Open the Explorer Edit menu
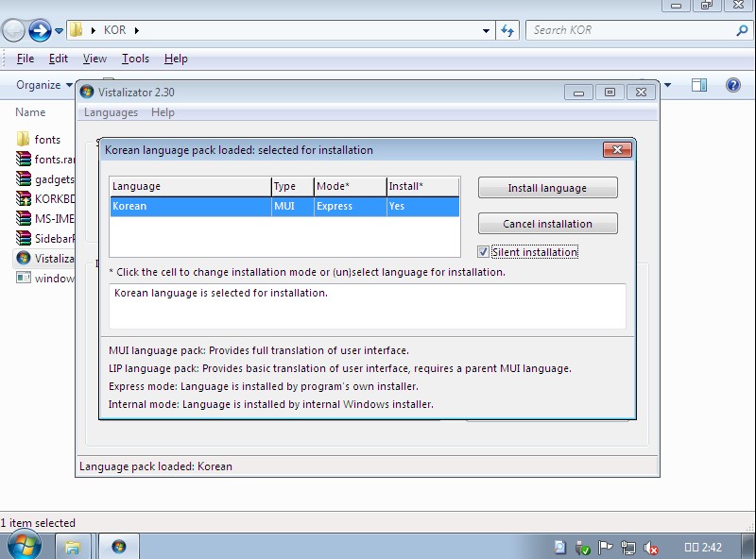The width and height of the screenshot is (756, 559). 59,59
